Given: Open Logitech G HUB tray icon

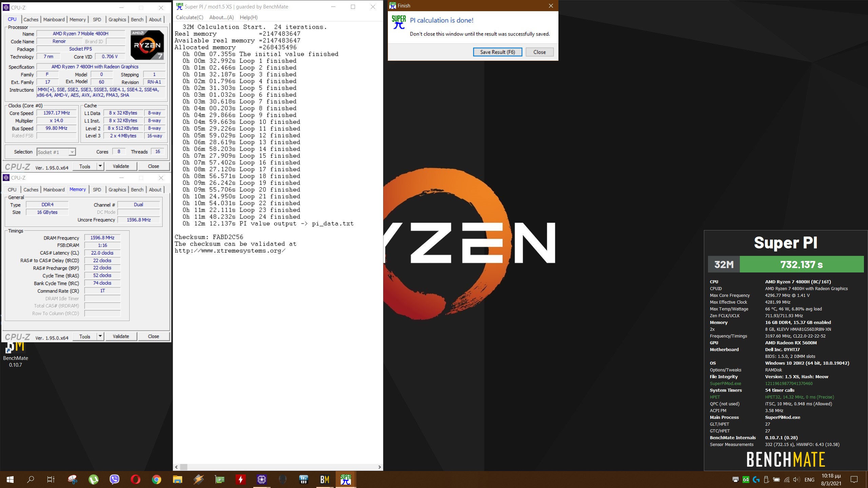Looking at the screenshot, I should pyautogui.click(x=756, y=480).
